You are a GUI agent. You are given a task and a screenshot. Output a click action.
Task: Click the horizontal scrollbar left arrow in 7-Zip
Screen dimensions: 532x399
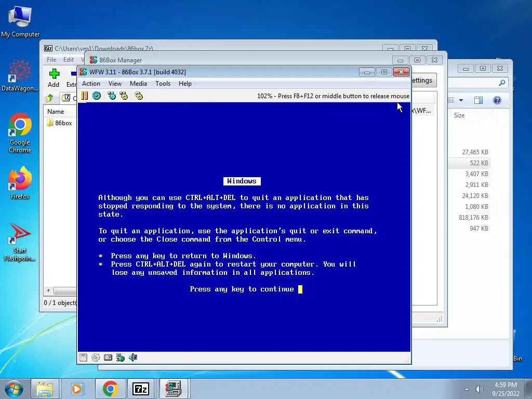[48, 290]
